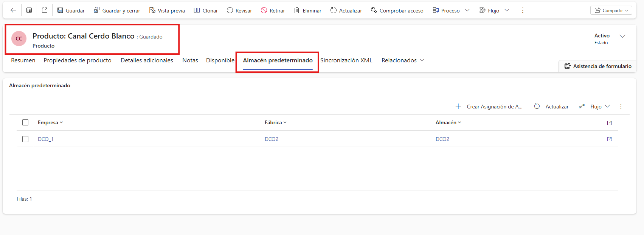The image size is (644, 235).
Task: Expand the Estado Activo chevron
Action: (622, 36)
